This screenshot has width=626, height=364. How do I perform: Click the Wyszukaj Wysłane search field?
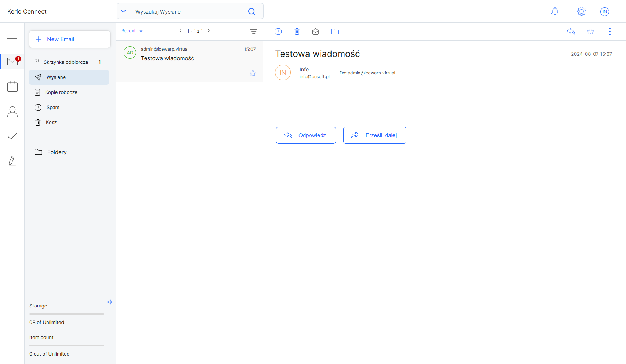pos(187,12)
